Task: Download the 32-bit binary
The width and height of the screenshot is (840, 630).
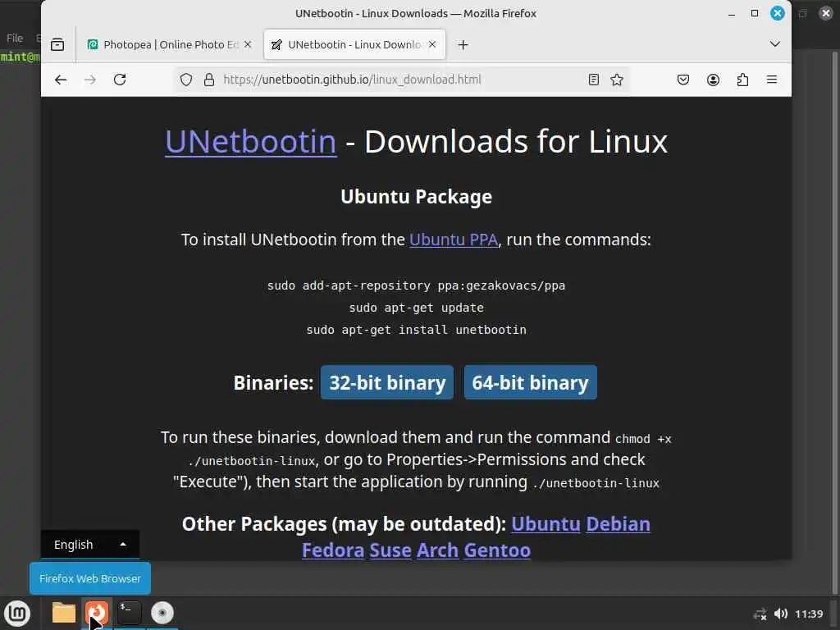Action: coord(387,382)
